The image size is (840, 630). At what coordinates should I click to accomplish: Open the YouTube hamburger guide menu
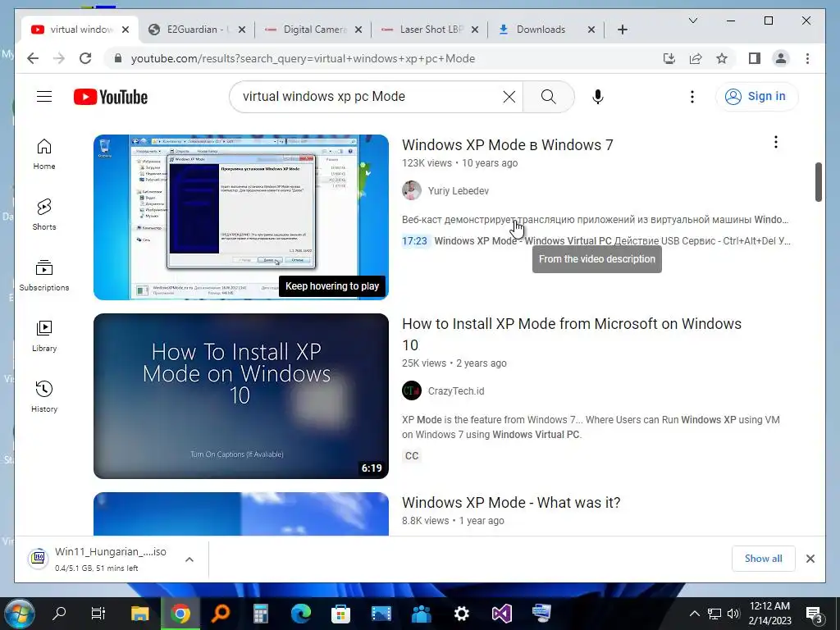tap(44, 97)
